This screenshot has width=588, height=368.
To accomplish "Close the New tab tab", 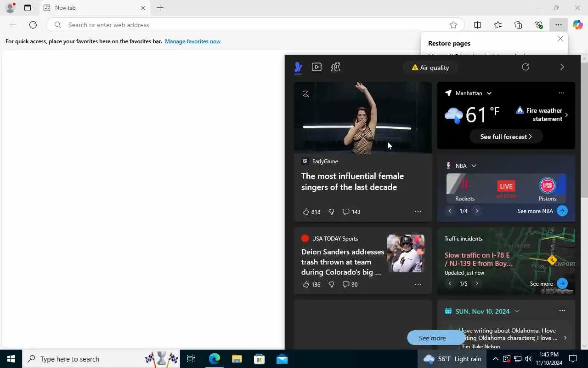I will pyautogui.click(x=143, y=8).
